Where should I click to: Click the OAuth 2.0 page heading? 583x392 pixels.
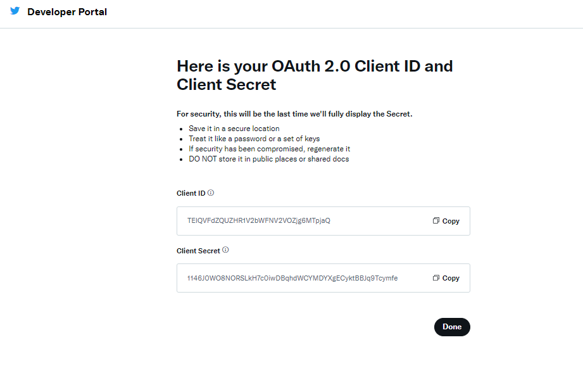[315, 75]
